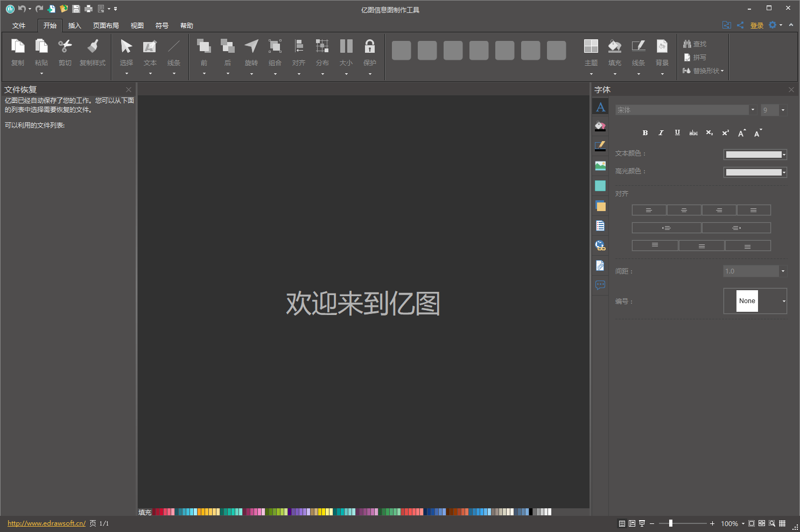The image size is (800, 532).
Task: Toggle superscript in the font panel
Action: click(726, 133)
